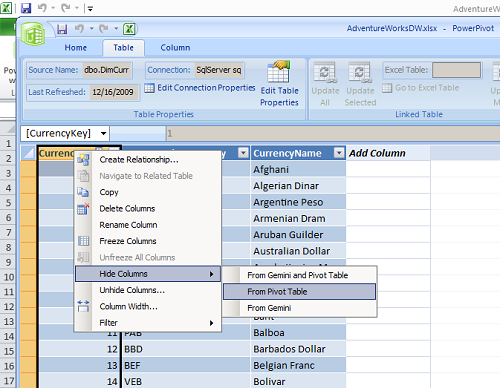Click the Source Name field dbo.DimCurr
Viewport: 500px width, 388px height.
pyautogui.click(x=107, y=70)
